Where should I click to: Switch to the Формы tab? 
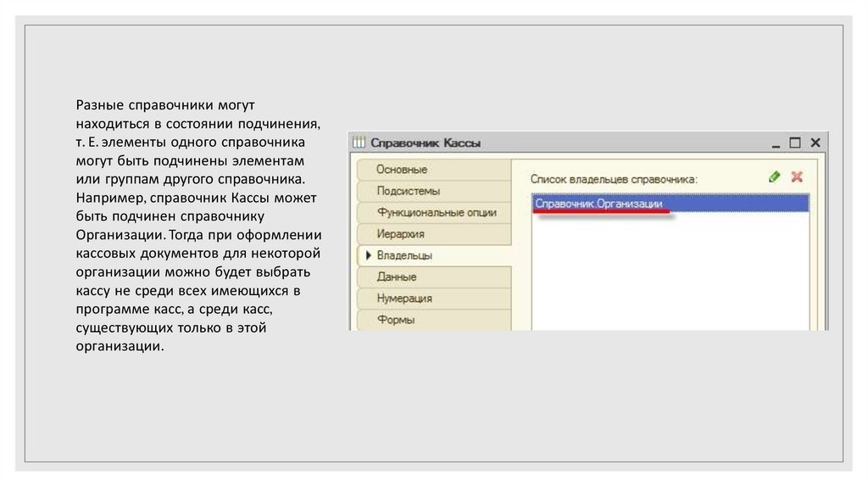[x=396, y=320]
